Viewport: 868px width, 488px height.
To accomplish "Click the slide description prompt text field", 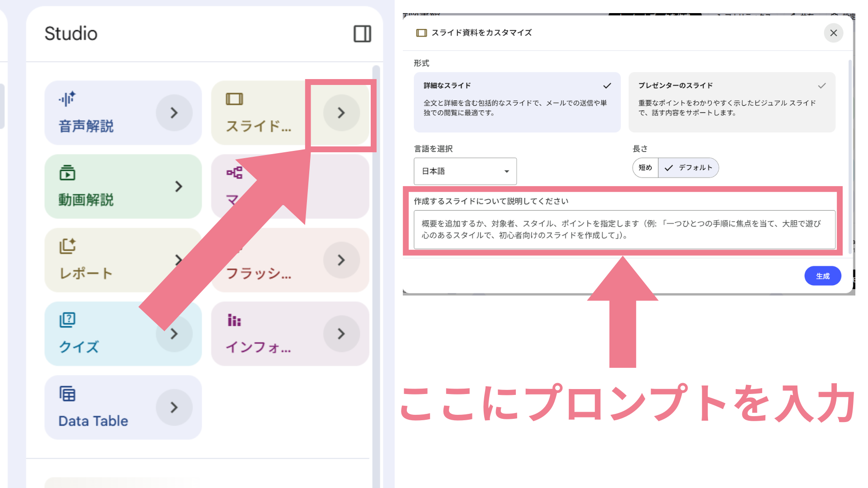I will coord(624,230).
